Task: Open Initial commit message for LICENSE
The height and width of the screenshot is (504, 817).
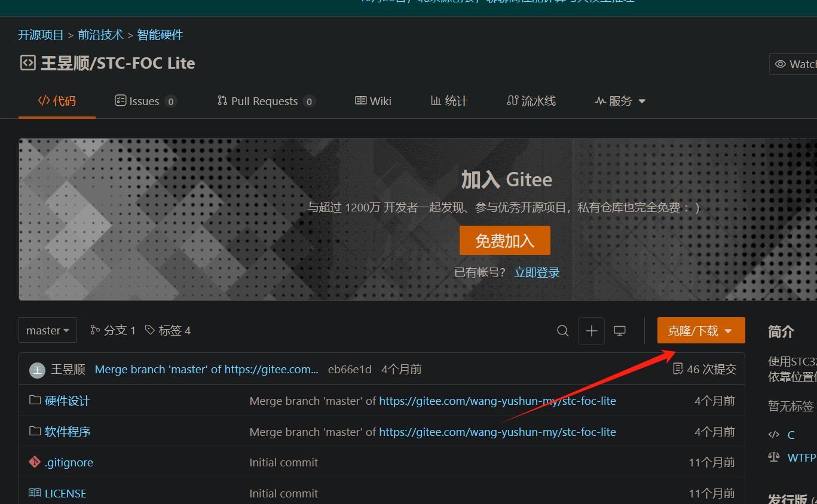Action: [284, 494]
